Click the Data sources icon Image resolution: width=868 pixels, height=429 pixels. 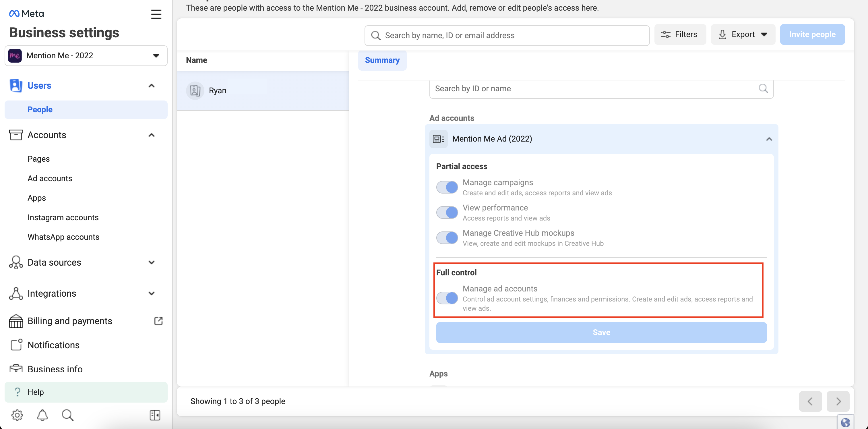[x=16, y=262]
